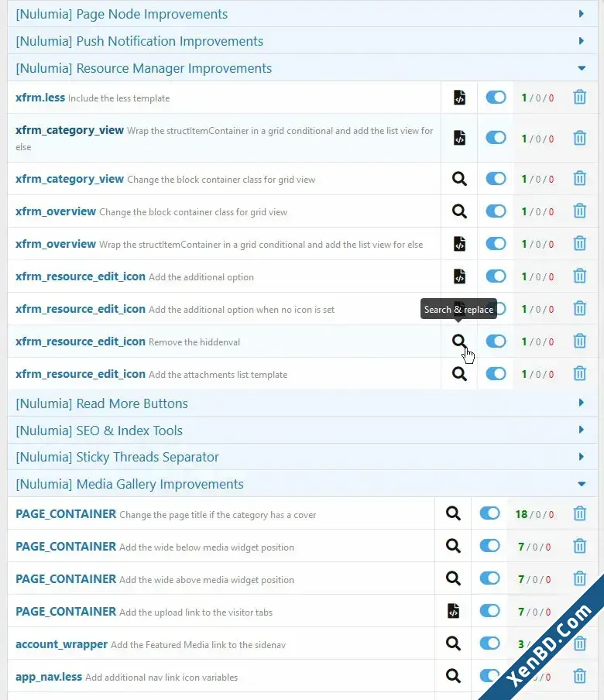The height and width of the screenshot is (700, 604).
Task: Expand Push Notification Improvements group arrow
Action: [582, 41]
